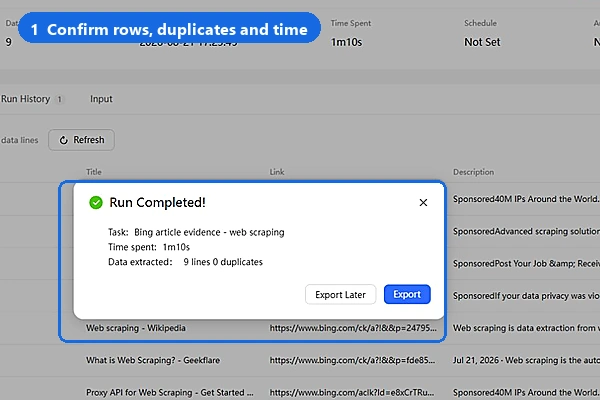This screenshot has height=400, width=600.
Task: Click 'SponsoredAdvanced scraping solution' description
Action: 526,231
